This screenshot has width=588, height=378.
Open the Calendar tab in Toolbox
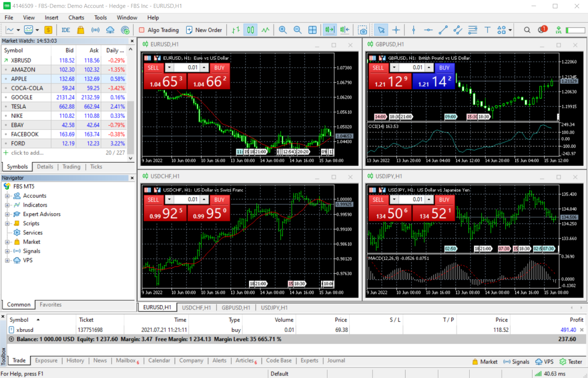point(159,361)
